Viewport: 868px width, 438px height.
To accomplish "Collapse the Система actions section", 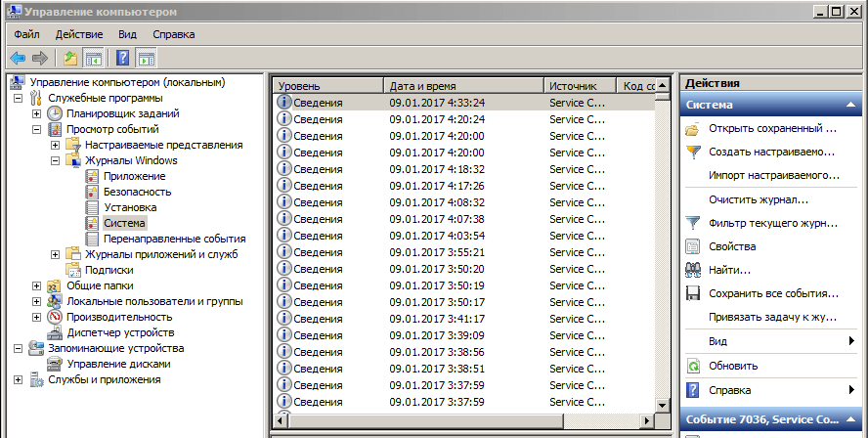I will point(850,105).
